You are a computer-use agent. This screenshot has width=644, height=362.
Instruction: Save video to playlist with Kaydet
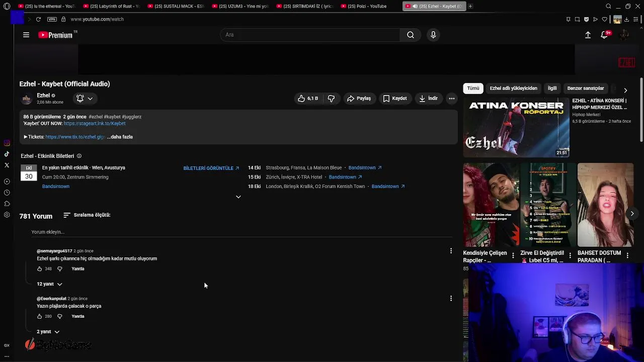(395, 99)
